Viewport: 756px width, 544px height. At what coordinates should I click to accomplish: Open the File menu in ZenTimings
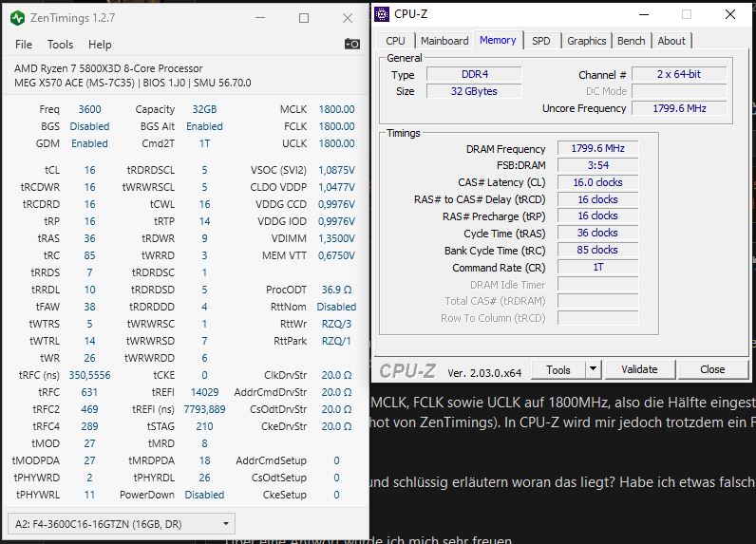click(x=24, y=45)
